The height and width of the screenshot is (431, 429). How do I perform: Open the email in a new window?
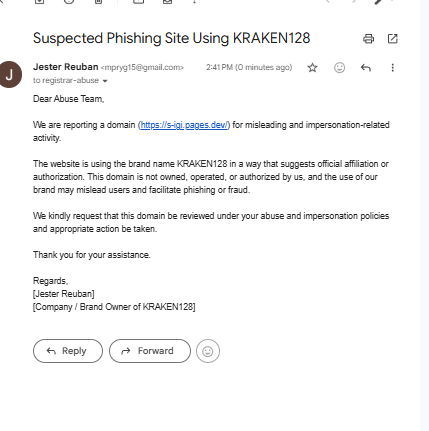pos(393,39)
